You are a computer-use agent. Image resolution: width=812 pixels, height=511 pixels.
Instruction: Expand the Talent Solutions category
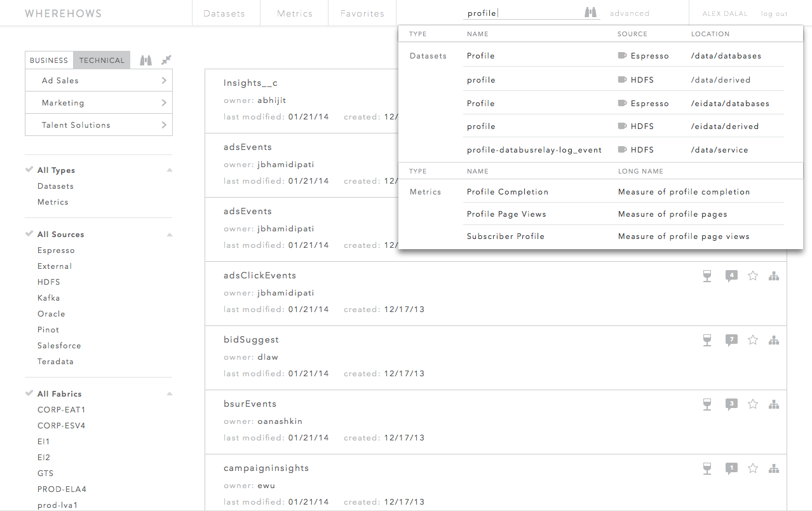pyautogui.click(x=98, y=125)
